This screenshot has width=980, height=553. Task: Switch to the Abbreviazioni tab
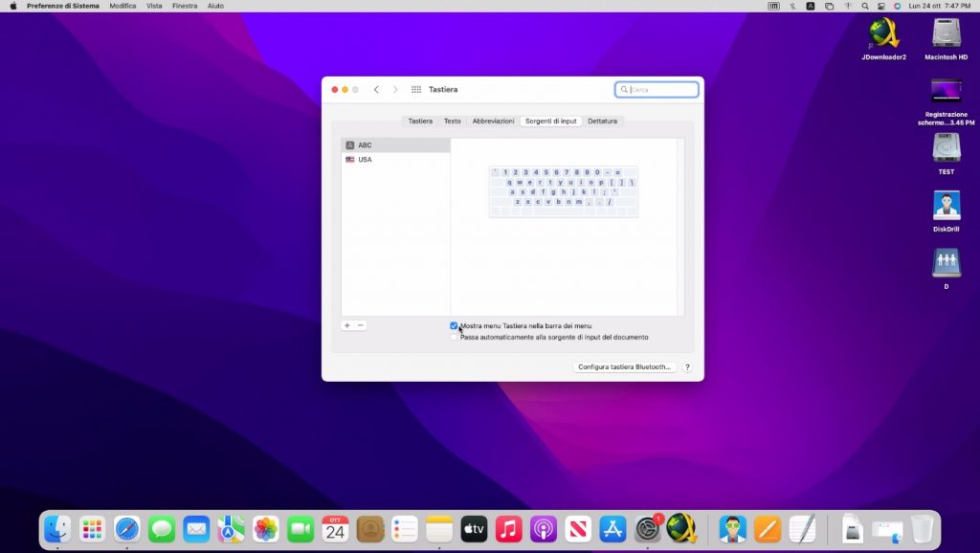point(493,122)
